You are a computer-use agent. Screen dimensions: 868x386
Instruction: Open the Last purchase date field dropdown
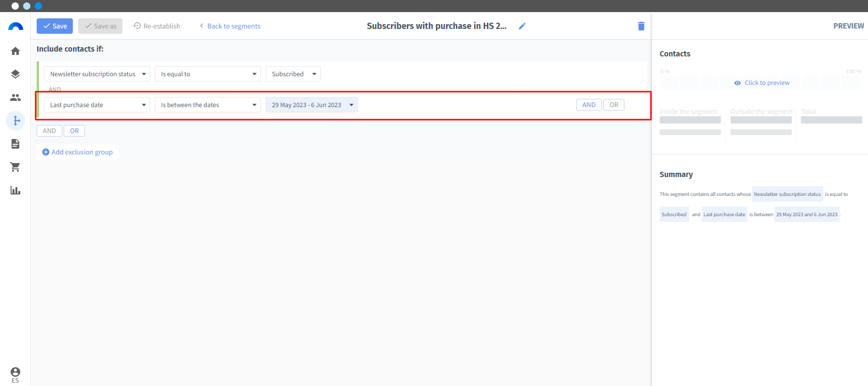[97, 105]
